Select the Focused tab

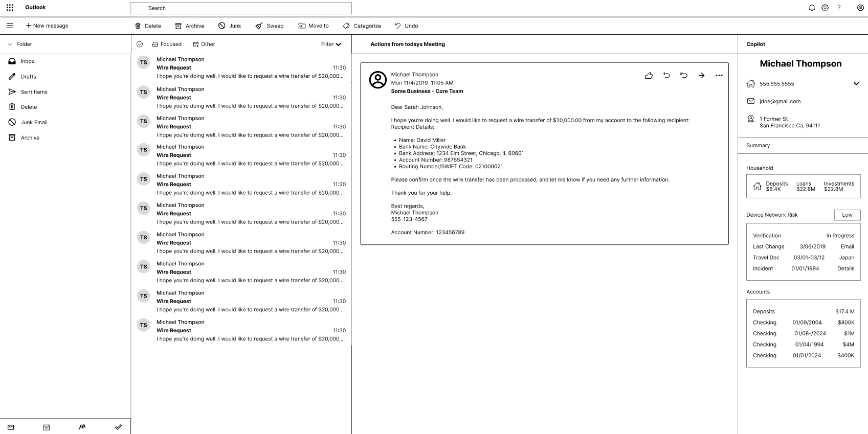[x=167, y=44]
